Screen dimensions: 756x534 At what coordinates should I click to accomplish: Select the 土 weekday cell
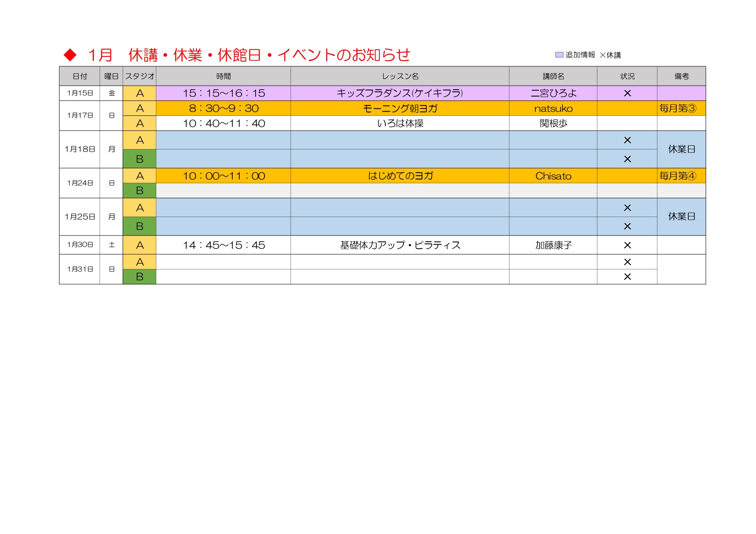111,245
